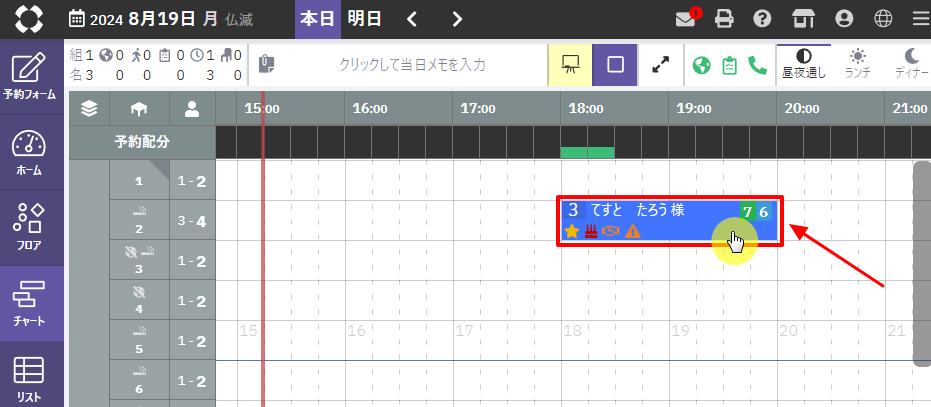Click the green allocation bar at 18:00
931x407 pixels.
[587, 153]
